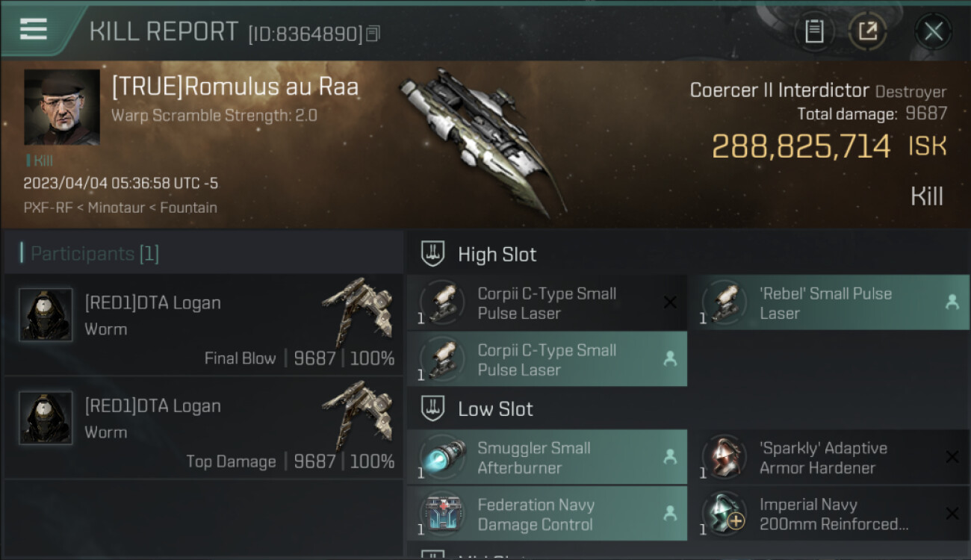
Task: Select the destroyed Corpii C-Type Small Pulse Laser
Action: pyautogui.click(x=547, y=302)
